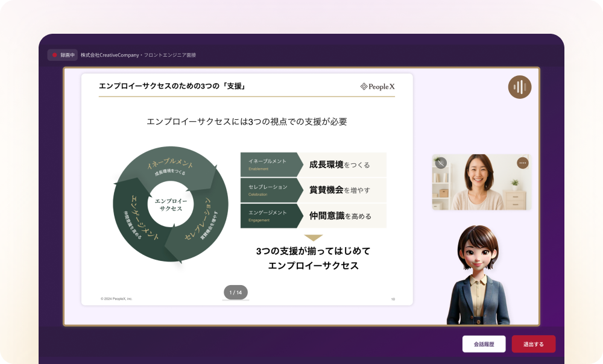603x364 pixels.
Task: Open 会話履歴 conversation history
Action: [484, 344]
